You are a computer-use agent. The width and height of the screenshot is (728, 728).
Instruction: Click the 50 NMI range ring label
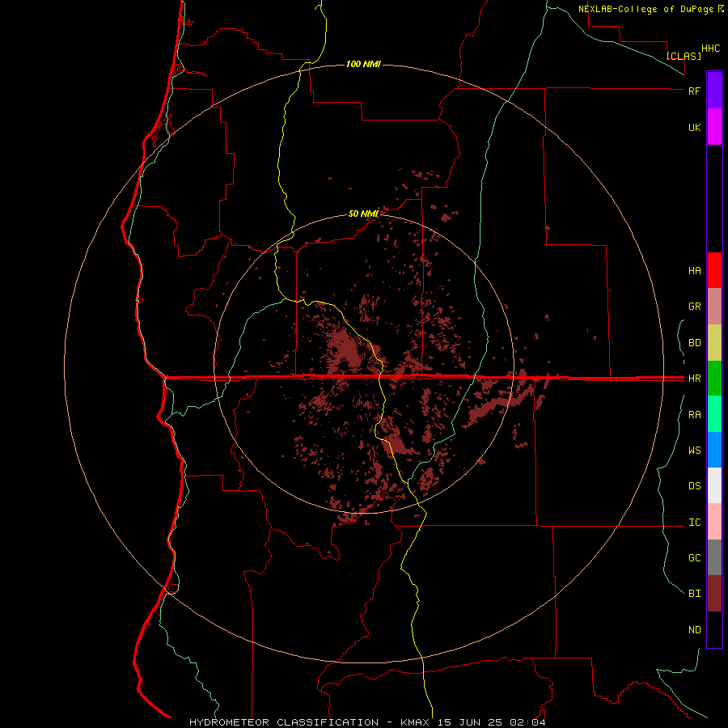pos(363,214)
